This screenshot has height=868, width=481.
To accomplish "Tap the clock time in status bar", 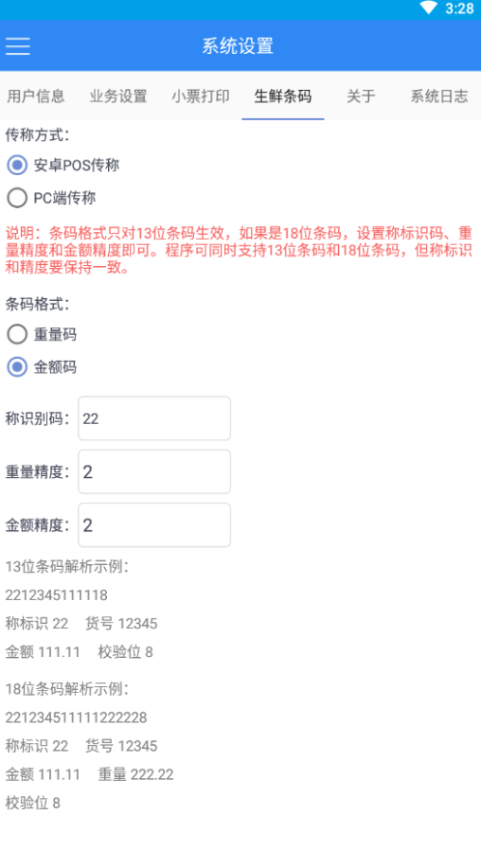I will click(x=459, y=9).
